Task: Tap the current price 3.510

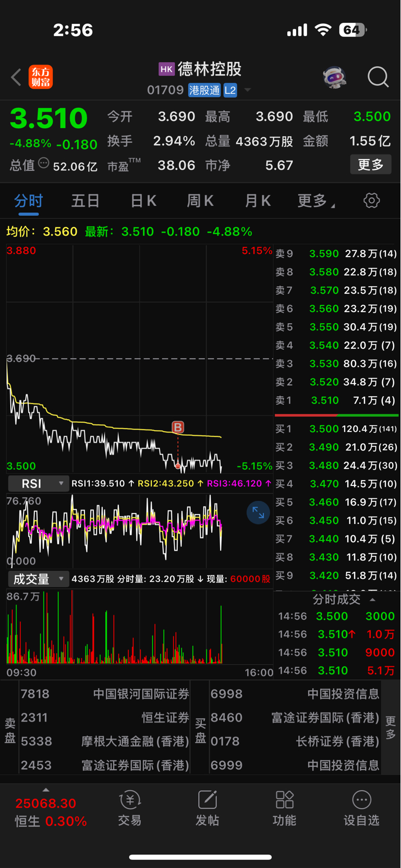Action: coord(48,118)
